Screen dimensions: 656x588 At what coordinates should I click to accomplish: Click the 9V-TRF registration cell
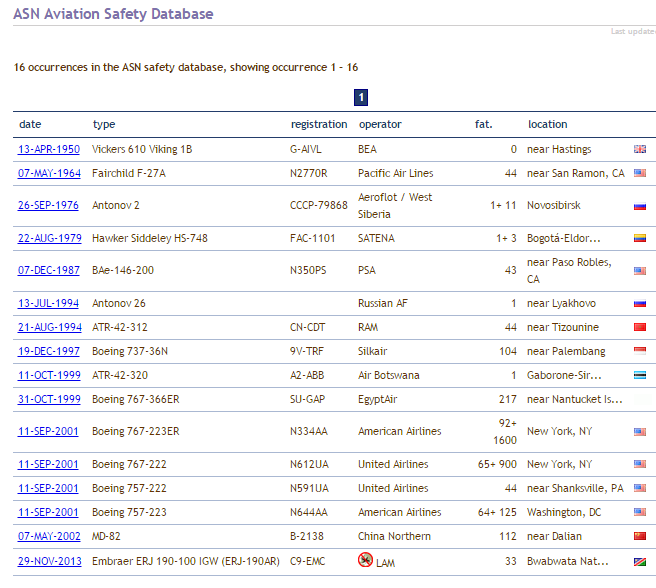307,351
